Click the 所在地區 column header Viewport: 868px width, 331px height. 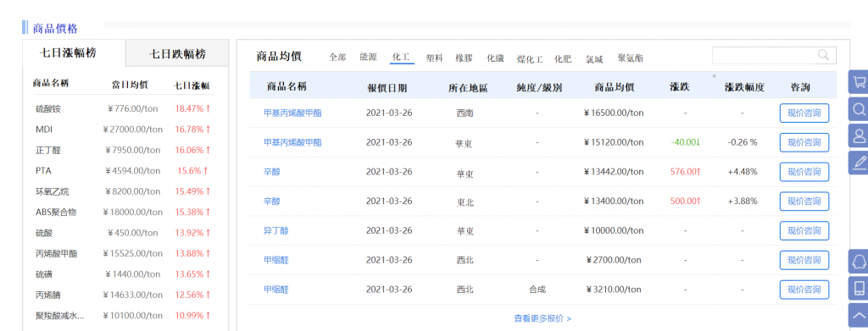[468, 88]
